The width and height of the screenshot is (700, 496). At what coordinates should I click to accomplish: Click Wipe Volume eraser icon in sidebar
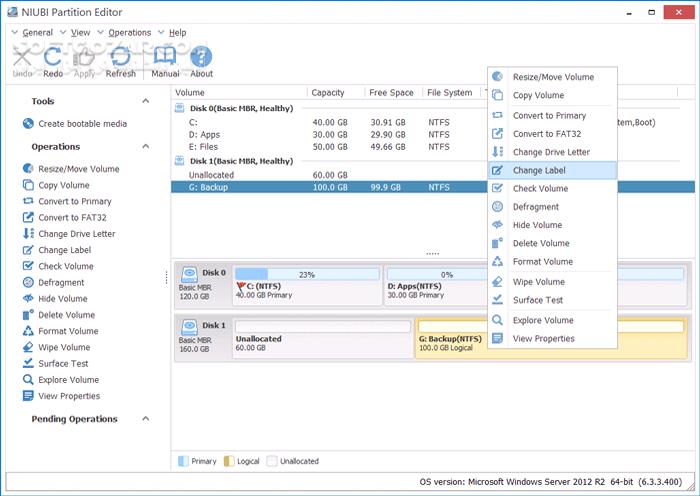coord(28,347)
